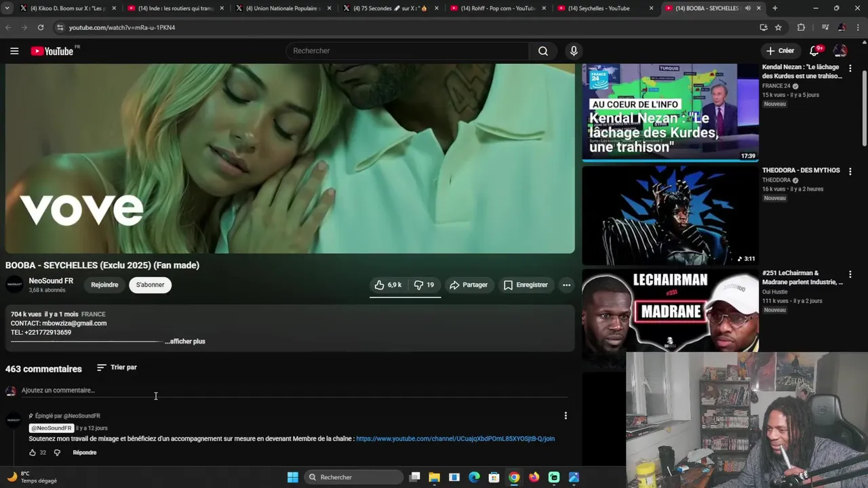This screenshot has height=488, width=868.
Task: Open the Créer menu
Action: 780,51
